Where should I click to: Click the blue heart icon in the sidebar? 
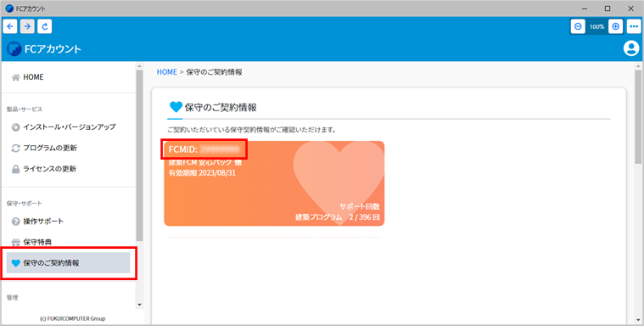click(15, 263)
